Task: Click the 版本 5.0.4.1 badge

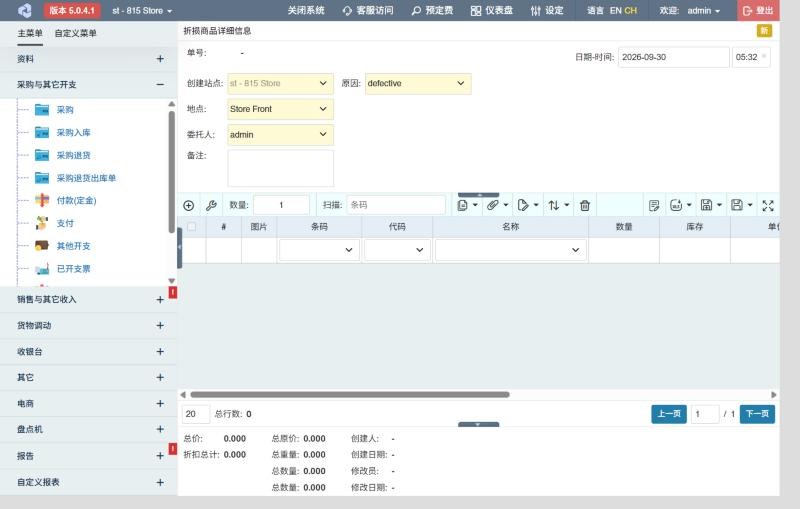Action: (x=71, y=10)
